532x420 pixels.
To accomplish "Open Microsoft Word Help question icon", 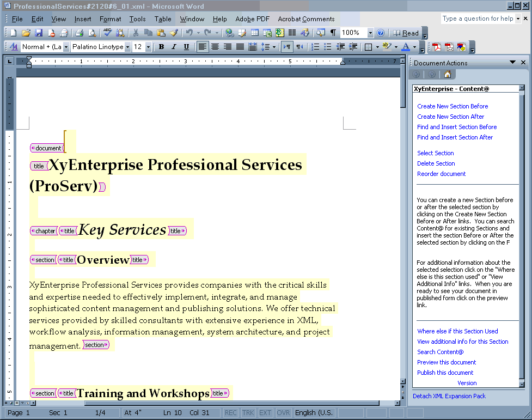I will click(381, 33).
